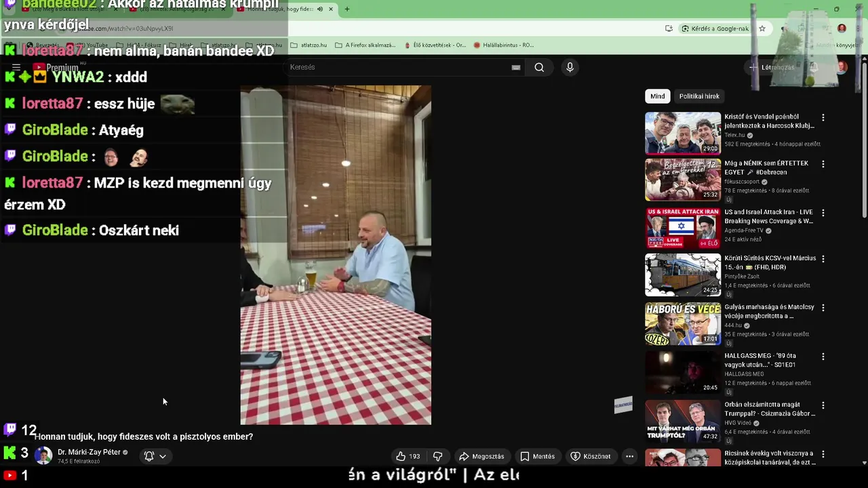Open Kristóf és Vendel video thumbnail

click(x=683, y=134)
